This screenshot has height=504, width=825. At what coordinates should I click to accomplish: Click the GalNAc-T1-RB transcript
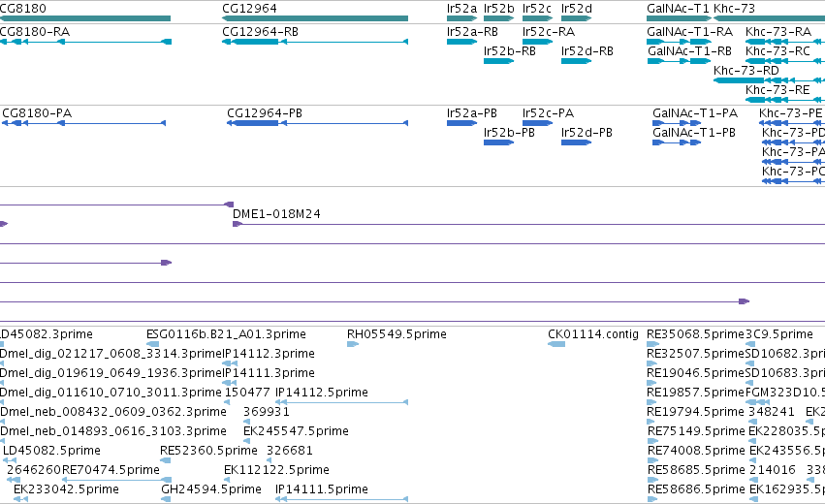pyautogui.click(x=679, y=61)
